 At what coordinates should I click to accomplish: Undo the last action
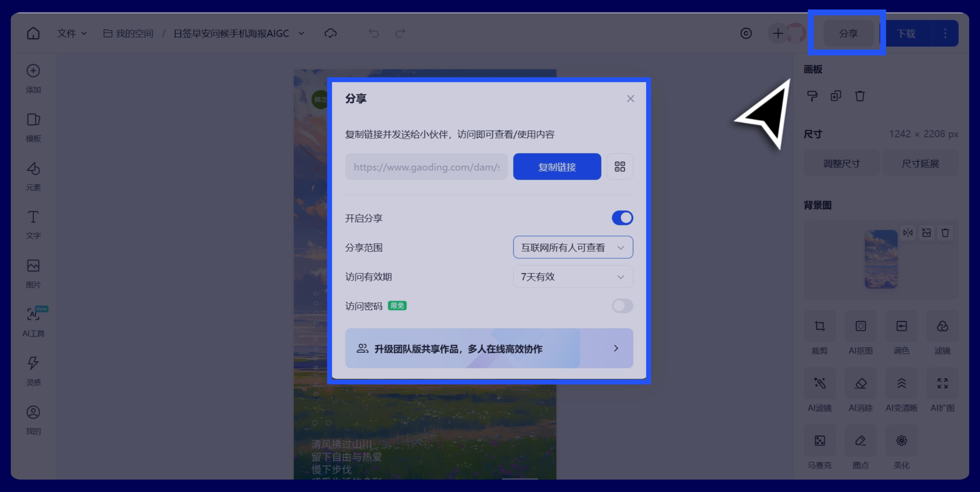coord(374,33)
